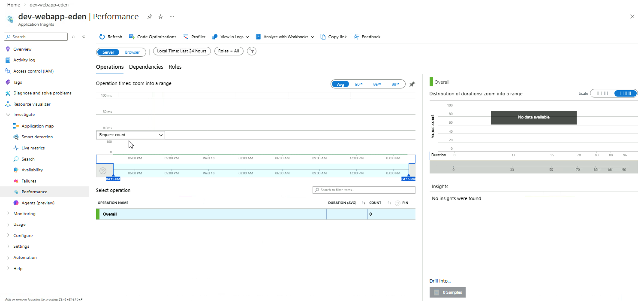Open the Request count dropdown
The height and width of the screenshot is (301, 644).
[130, 135]
